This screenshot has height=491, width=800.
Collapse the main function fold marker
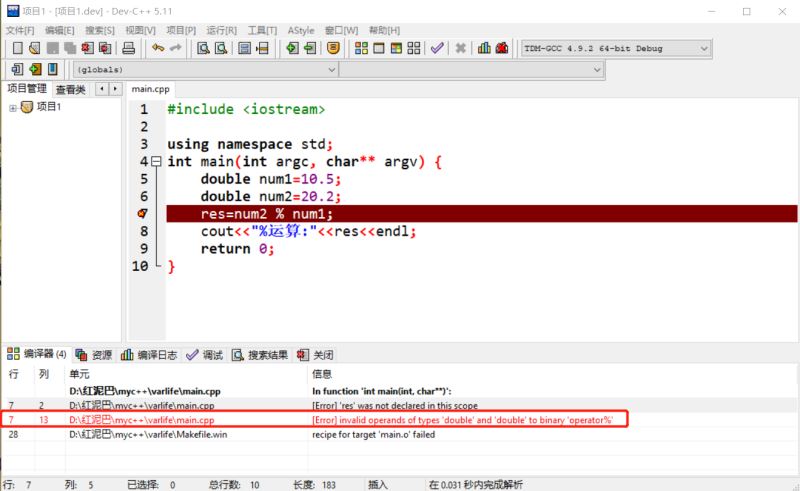point(157,162)
